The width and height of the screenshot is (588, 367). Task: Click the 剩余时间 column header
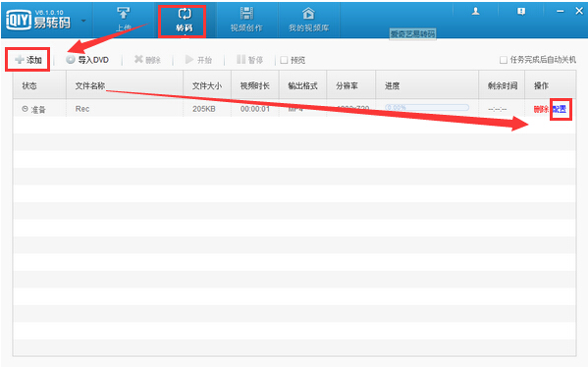click(x=502, y=85)
